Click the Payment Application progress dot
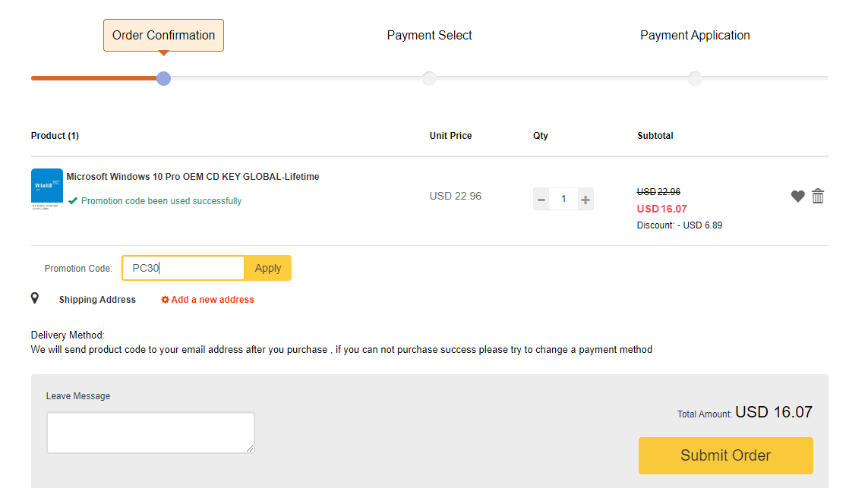This screenshot has height=488, width=868. 695,78
